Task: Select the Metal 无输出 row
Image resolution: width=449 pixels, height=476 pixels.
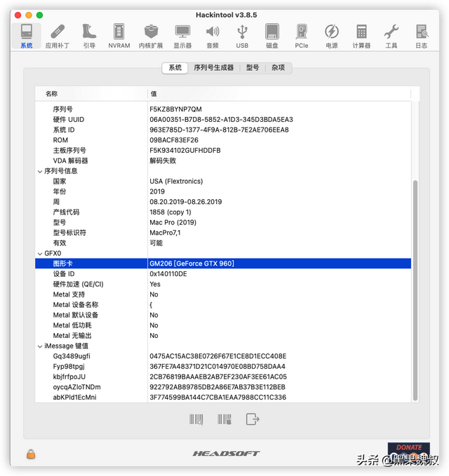Action: click(x=223, y=336)
